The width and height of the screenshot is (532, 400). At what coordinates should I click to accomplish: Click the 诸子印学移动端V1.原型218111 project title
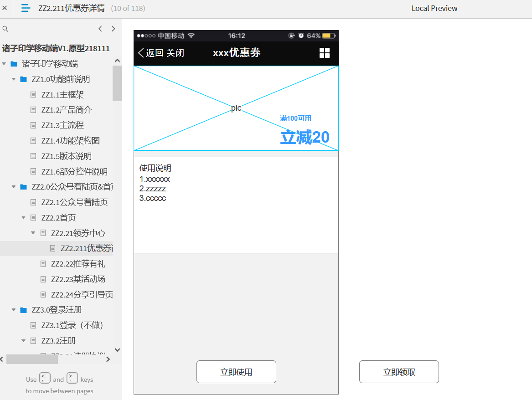click(x=56, y=48)
